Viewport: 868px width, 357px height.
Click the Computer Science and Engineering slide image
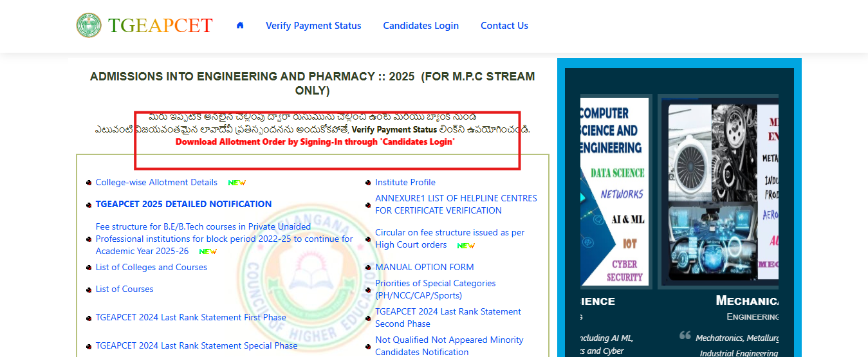click(x=614, y=192)
